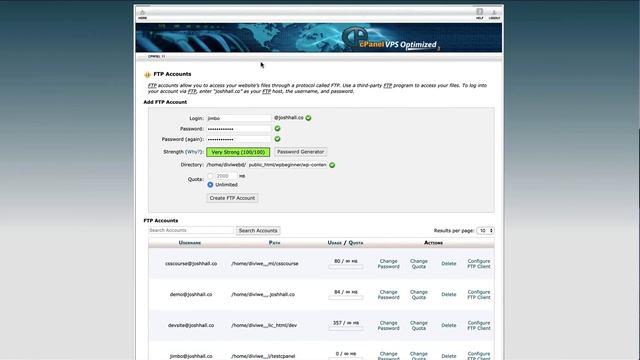The image size is (640, 360).
Task: Click path ending in testcpanel
Action: click(x=263, y=356)
